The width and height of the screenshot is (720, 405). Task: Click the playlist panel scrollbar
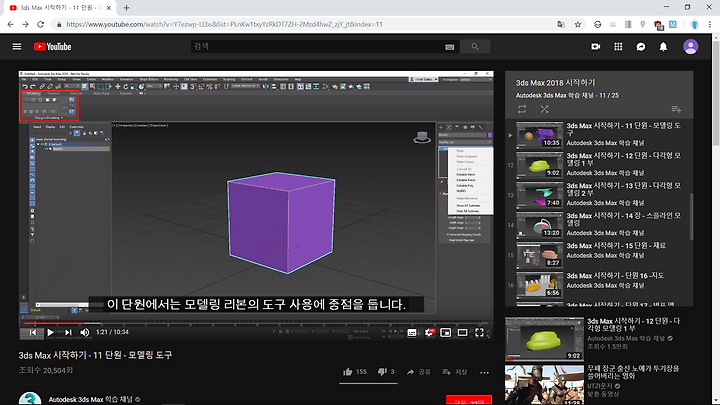coord(691,216)
